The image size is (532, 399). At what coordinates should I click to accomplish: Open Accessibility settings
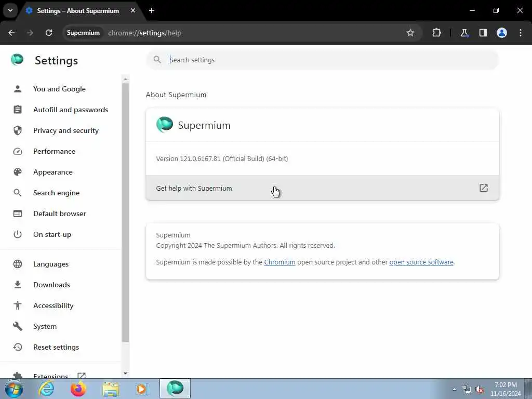click(54, 305)
